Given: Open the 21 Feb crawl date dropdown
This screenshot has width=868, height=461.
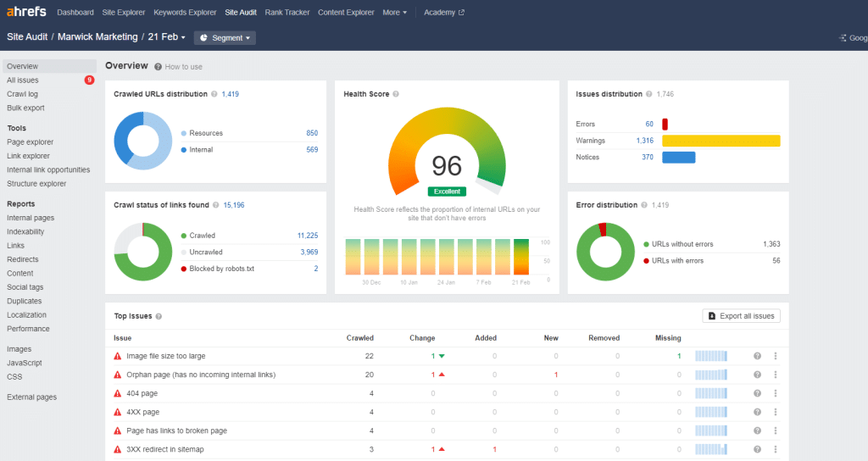Looking at the screenshot, I should [x=167, y=37].
